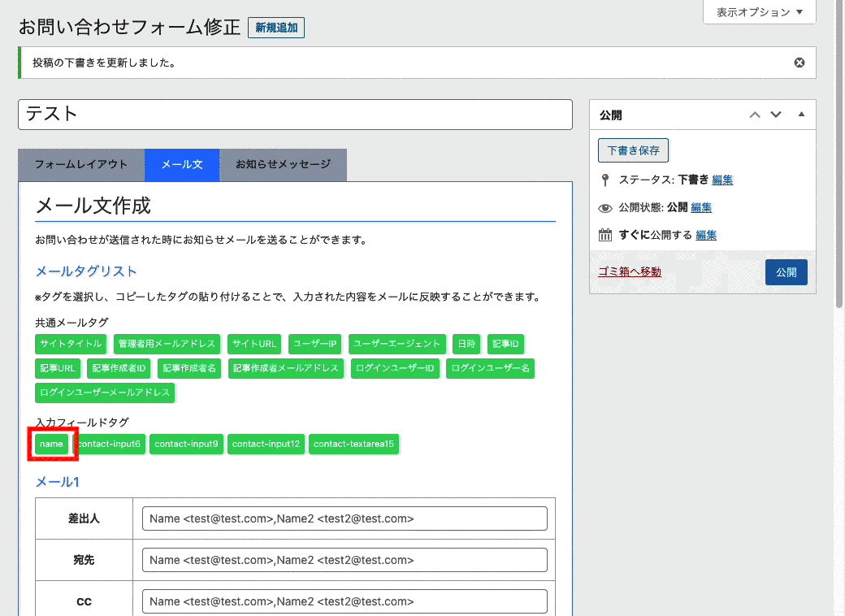Move the 公開 panel up
The height and width of the screenshot is (616, 845).
(755, 115)
